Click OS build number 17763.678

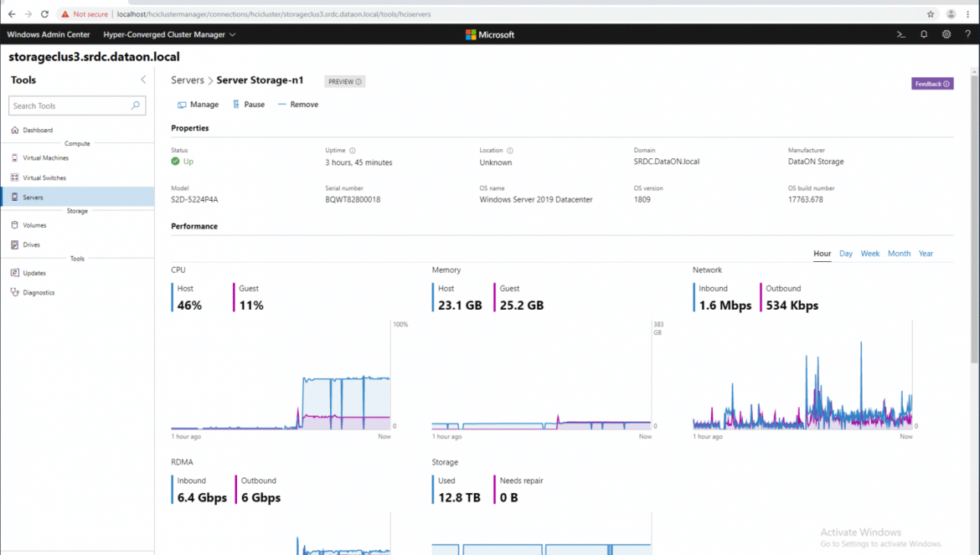pos(805,200)
